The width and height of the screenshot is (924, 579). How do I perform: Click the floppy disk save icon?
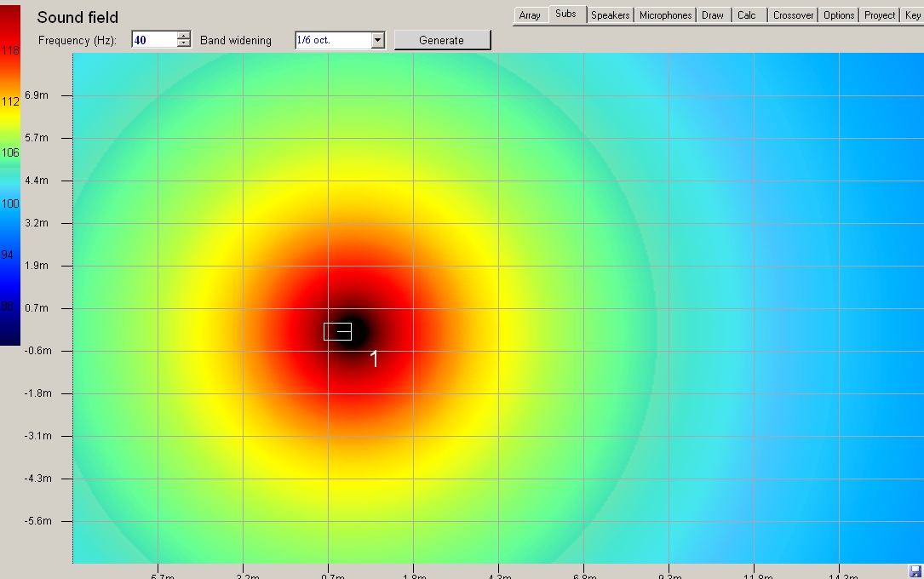pyautogui.click(x=915, y=571)
